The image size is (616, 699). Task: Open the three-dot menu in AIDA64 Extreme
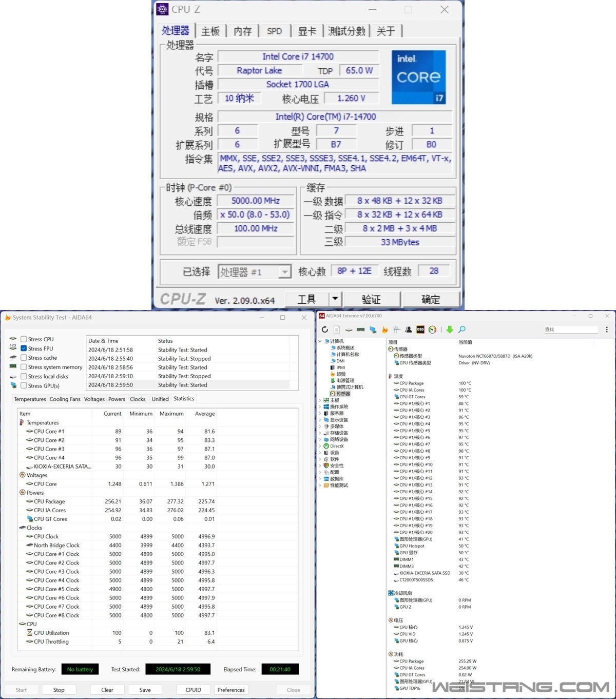[607, 329]
